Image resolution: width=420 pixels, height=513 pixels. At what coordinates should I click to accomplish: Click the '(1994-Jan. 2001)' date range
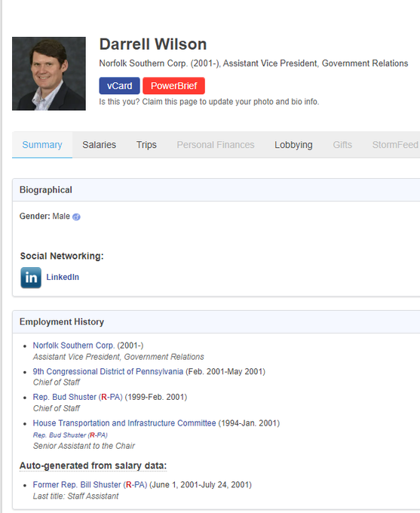[x=249, y=423]
